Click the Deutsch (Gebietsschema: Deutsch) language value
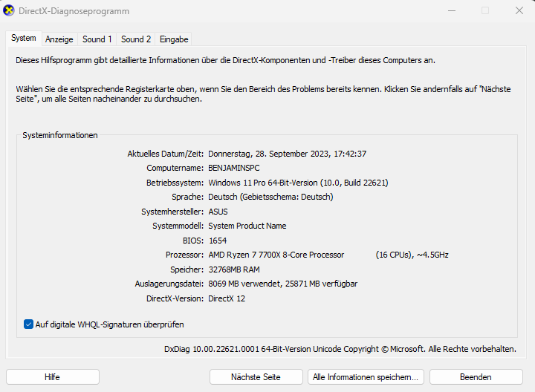This screenshot has width=535, height=392. point(271,197)
